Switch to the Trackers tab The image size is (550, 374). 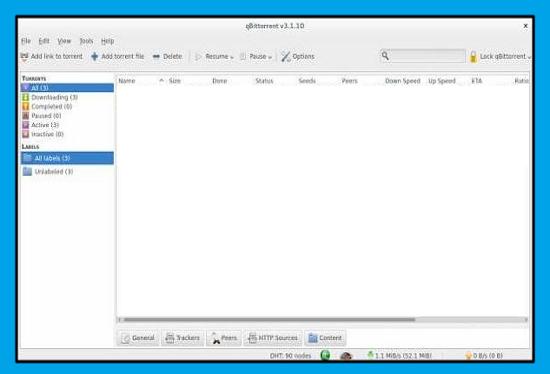click(182, 338)
